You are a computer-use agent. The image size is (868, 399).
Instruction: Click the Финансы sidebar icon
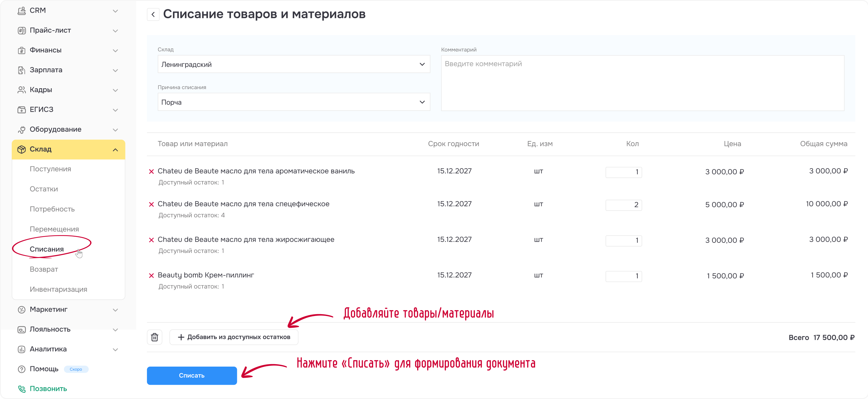(22, 51)
